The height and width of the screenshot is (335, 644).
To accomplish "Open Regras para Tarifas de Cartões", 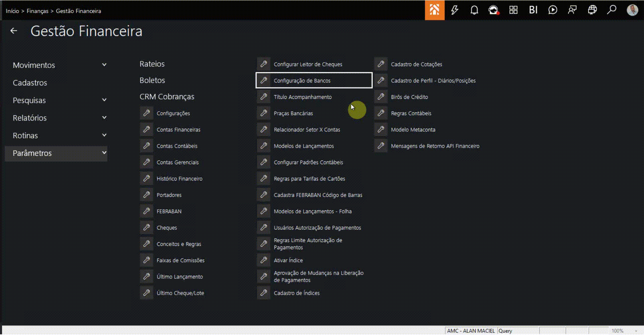I will (309, 179).
